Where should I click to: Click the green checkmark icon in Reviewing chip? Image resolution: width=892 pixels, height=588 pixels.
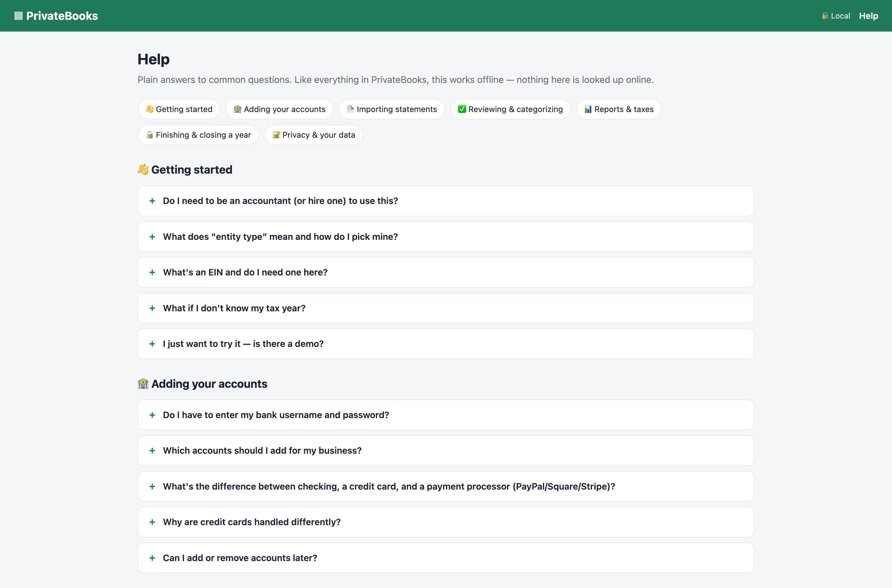(x=462, y=109)
